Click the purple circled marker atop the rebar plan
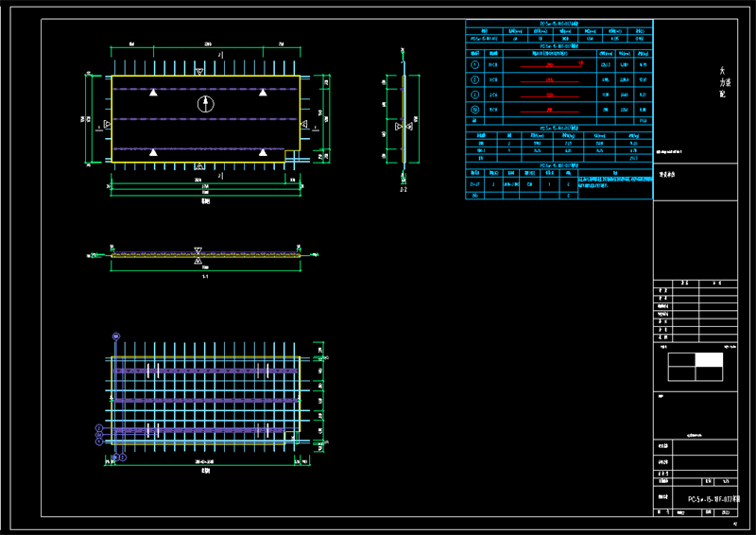This screenshot has height=535, width=756. [116, 337]
